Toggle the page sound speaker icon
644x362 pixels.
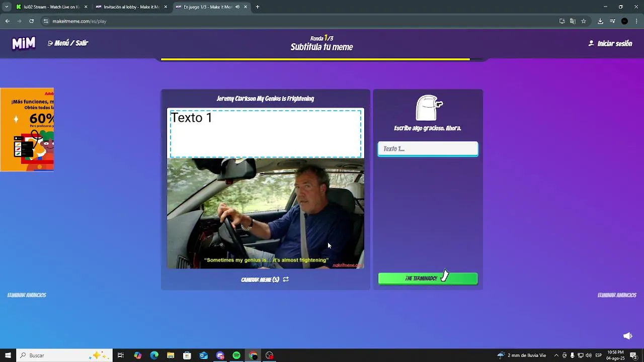(x=627, y=336)
